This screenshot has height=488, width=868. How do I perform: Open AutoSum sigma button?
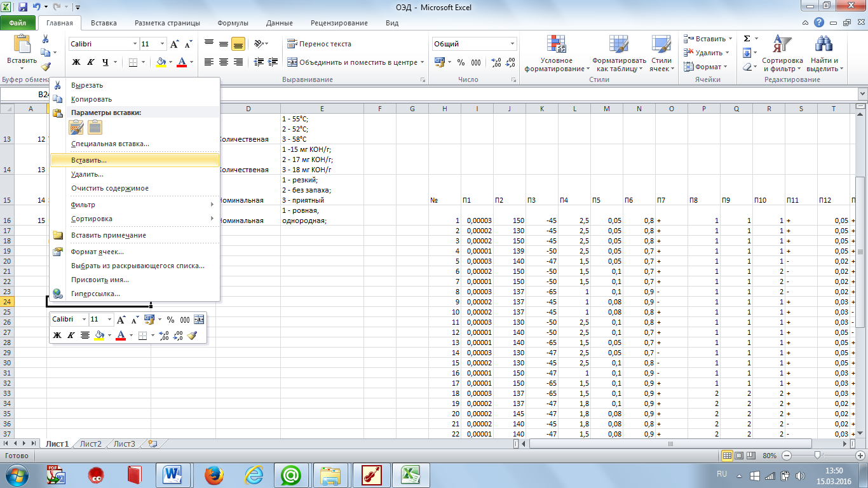747,39
